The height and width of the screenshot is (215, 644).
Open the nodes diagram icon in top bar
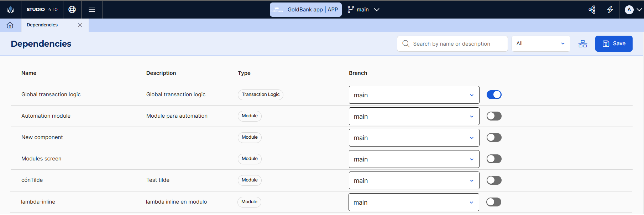click(x=592, y=10)
